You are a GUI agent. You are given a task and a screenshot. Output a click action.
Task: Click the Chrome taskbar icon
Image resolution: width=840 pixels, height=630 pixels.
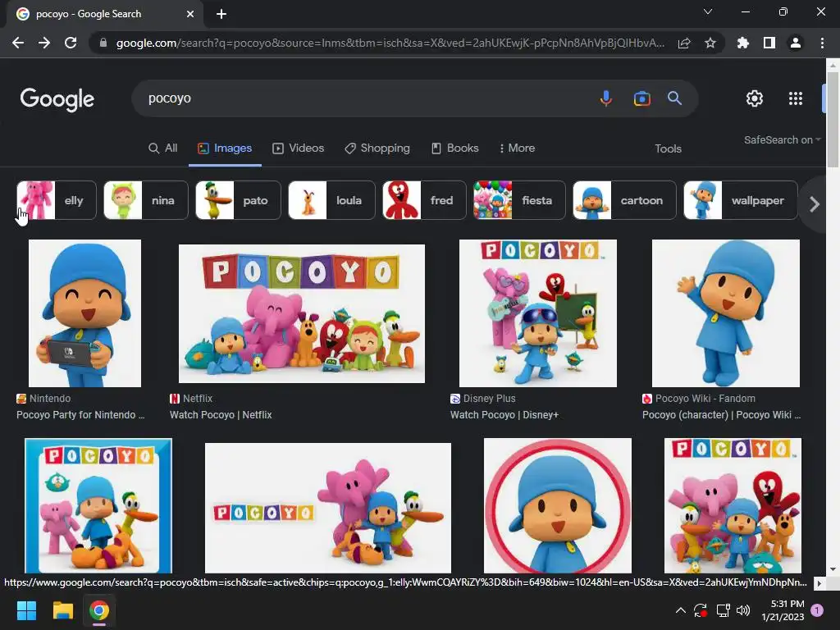[x=99, y=610]
